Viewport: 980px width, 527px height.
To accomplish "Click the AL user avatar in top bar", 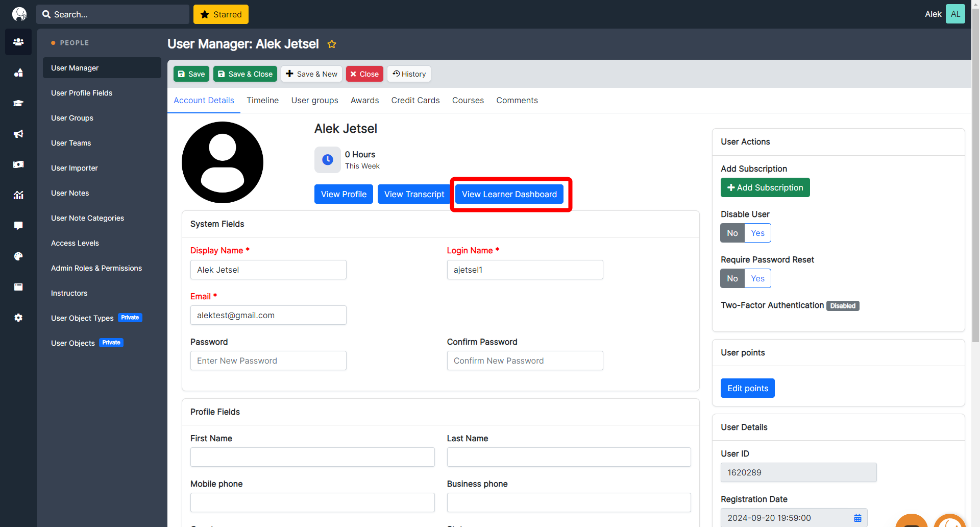I will [955, 14].
